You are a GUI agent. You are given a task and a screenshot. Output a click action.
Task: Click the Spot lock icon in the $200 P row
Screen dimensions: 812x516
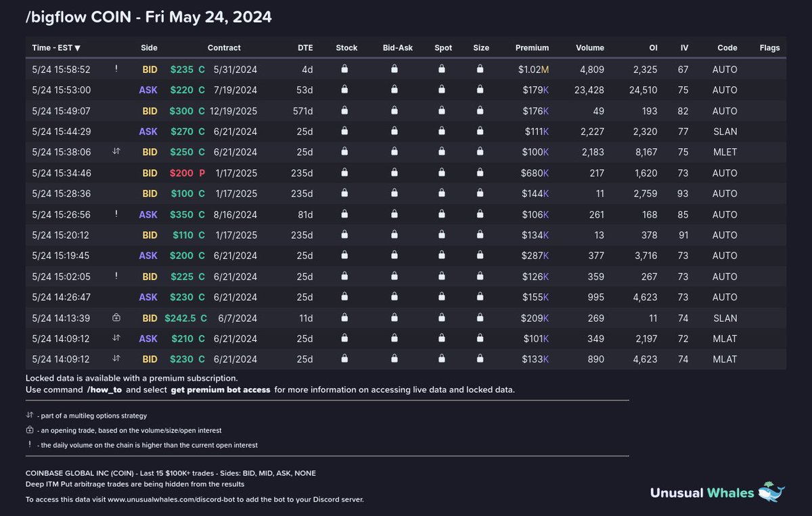(441, 172)
